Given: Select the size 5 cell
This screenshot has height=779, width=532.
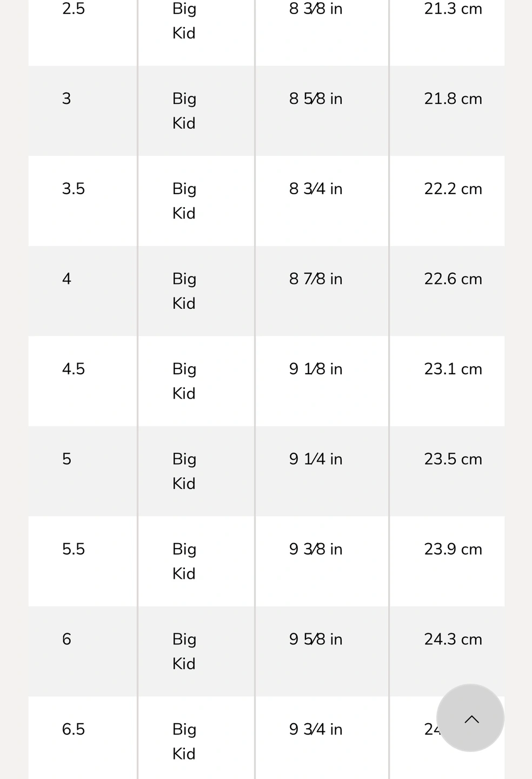Looking at the screenshot, I should click(66, 459).
